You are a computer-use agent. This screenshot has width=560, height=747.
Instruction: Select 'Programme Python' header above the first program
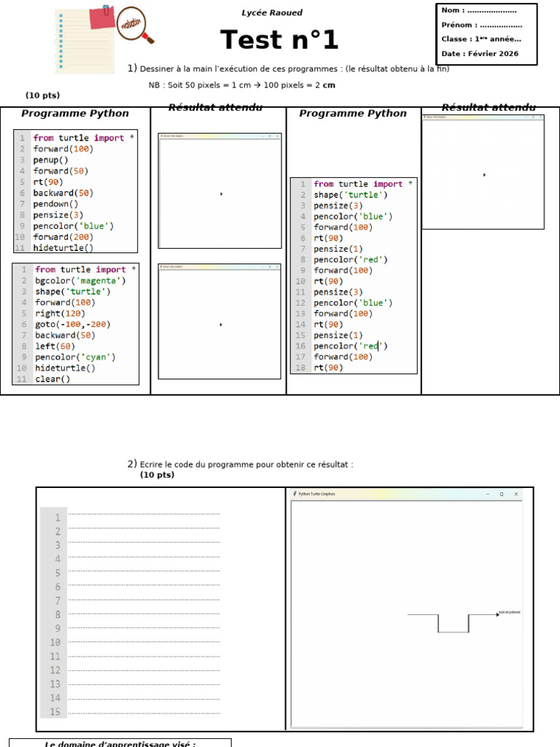coord(75,113)
